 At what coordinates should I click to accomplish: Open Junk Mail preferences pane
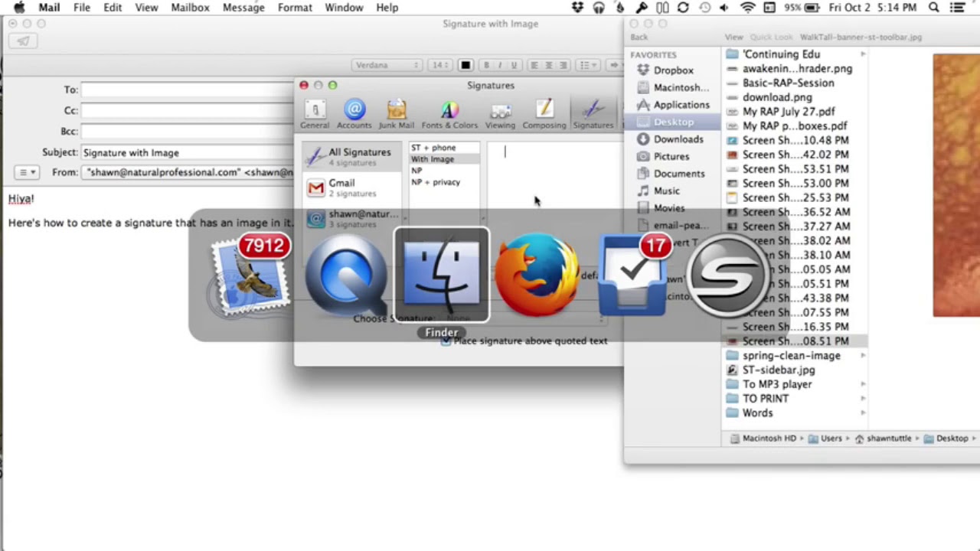pyautogui.click(x=396, y=114)
